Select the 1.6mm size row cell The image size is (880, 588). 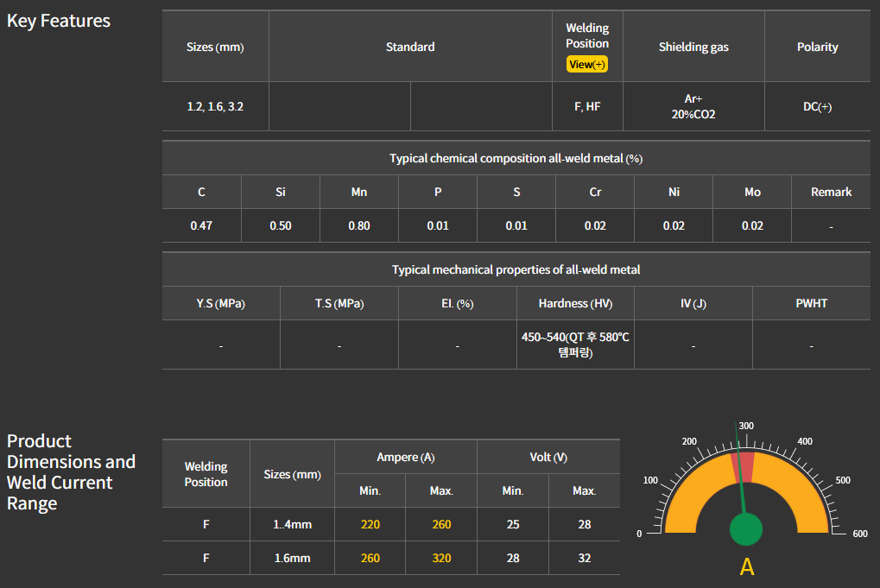click(292, 558)
